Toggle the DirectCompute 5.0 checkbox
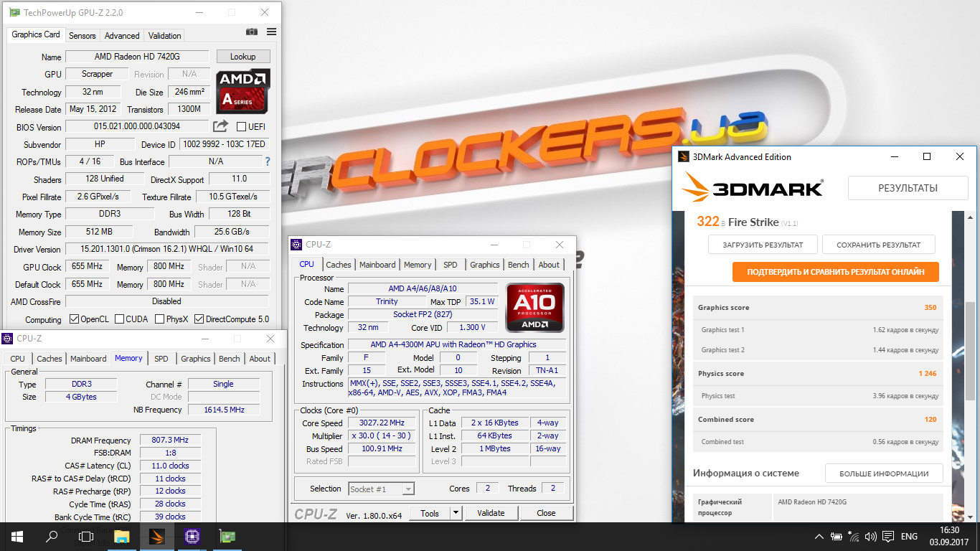Image resolution: width=980 pixels, height=551 pixels. tap(199, 319)
